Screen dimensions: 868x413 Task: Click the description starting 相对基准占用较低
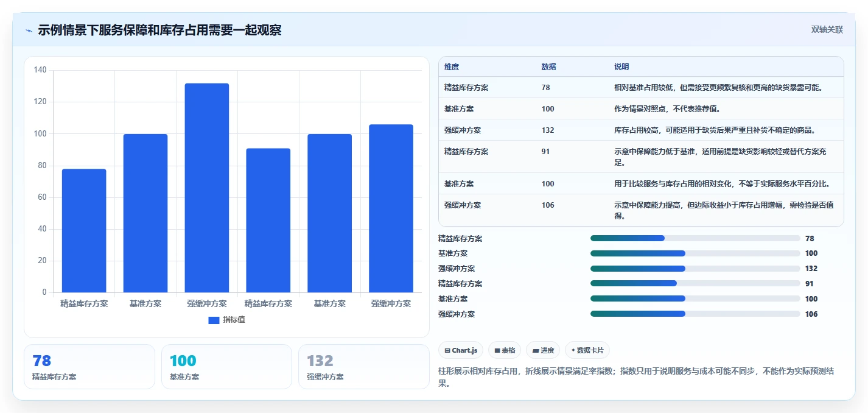click(x=719, y=88)
